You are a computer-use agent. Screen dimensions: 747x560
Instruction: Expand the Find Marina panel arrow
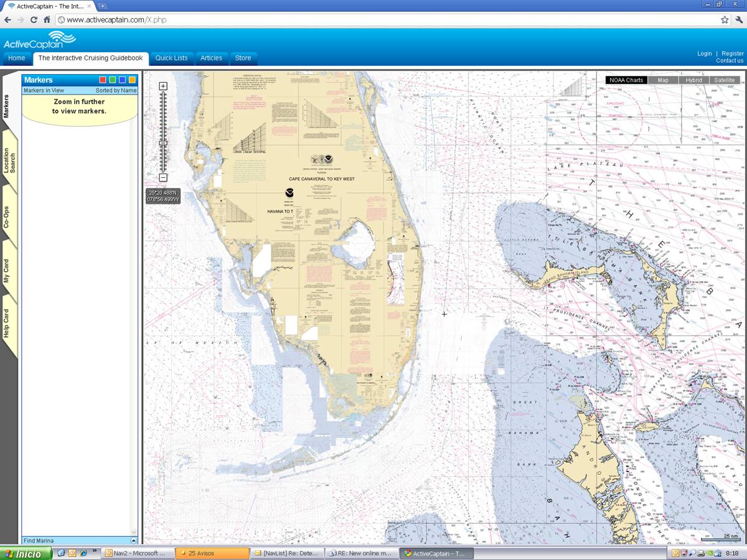point(133,541)
